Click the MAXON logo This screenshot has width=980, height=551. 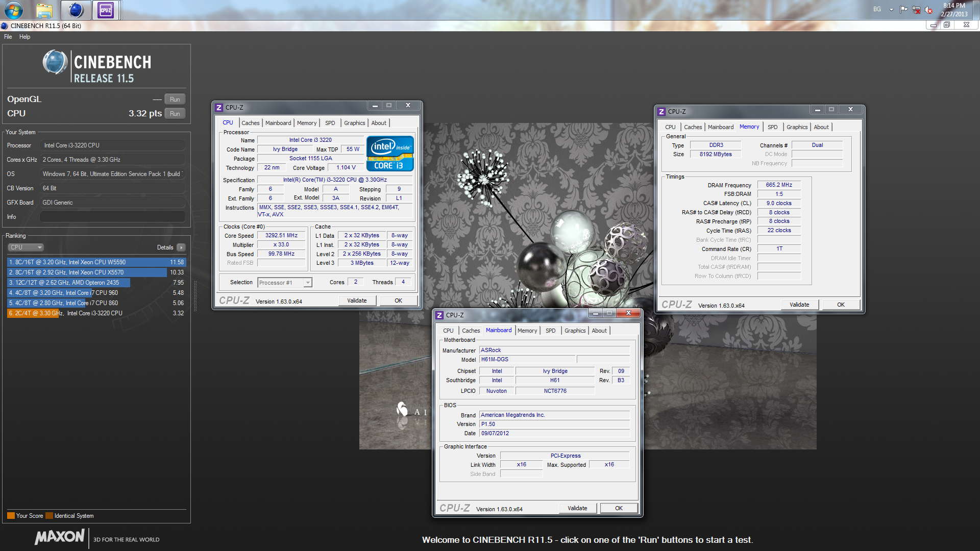point(60,537)
